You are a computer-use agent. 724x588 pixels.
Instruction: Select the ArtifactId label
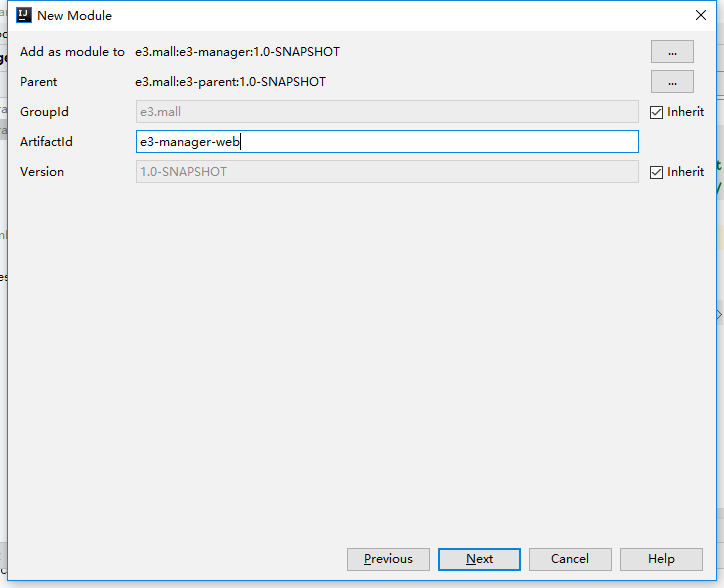[46, 142]
